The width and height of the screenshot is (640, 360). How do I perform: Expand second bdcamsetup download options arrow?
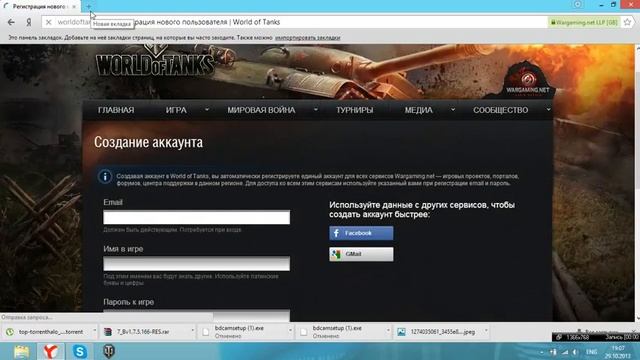pyautogui.click(x=388, y=330)
